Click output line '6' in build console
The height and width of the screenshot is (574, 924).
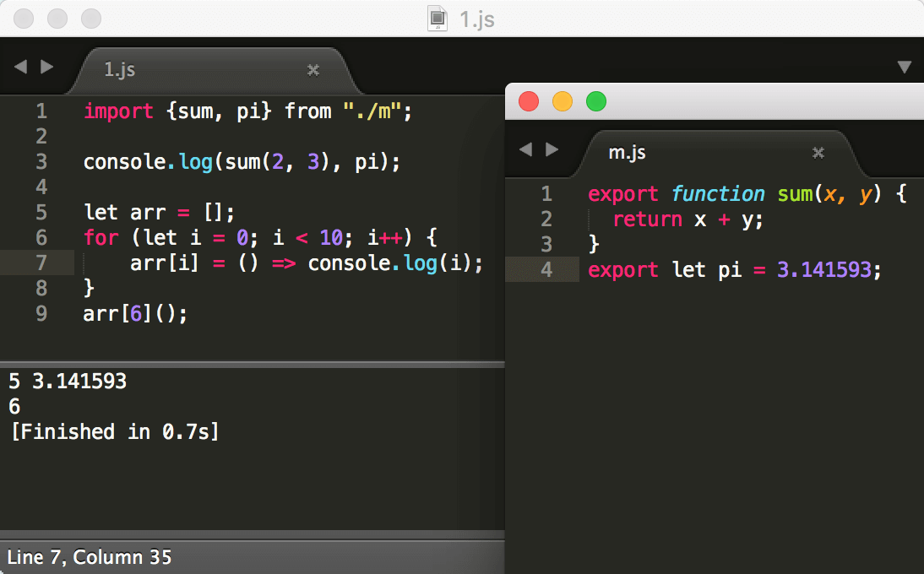(x=14, y=407)
